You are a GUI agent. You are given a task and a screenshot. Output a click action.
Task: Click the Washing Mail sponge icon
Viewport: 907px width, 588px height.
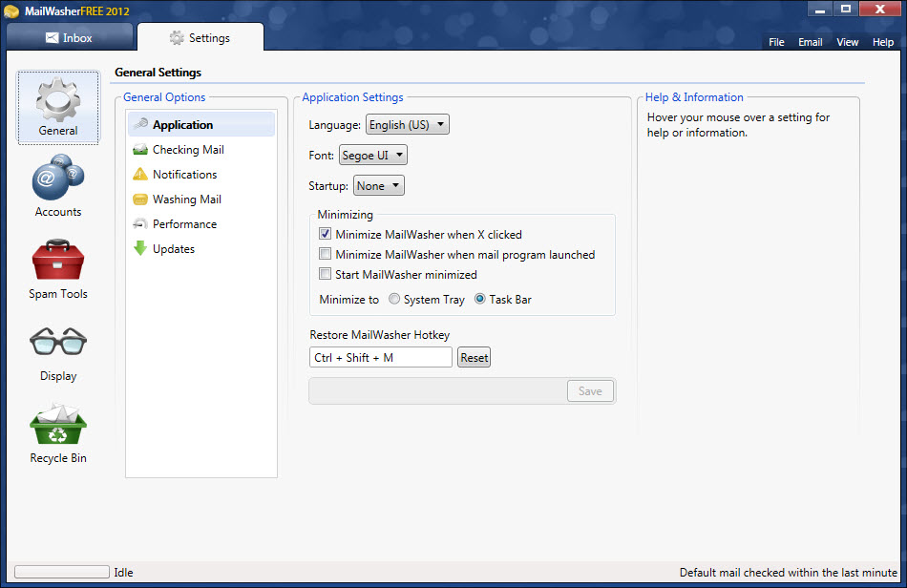pyautogui.click(x=140, y=199)
